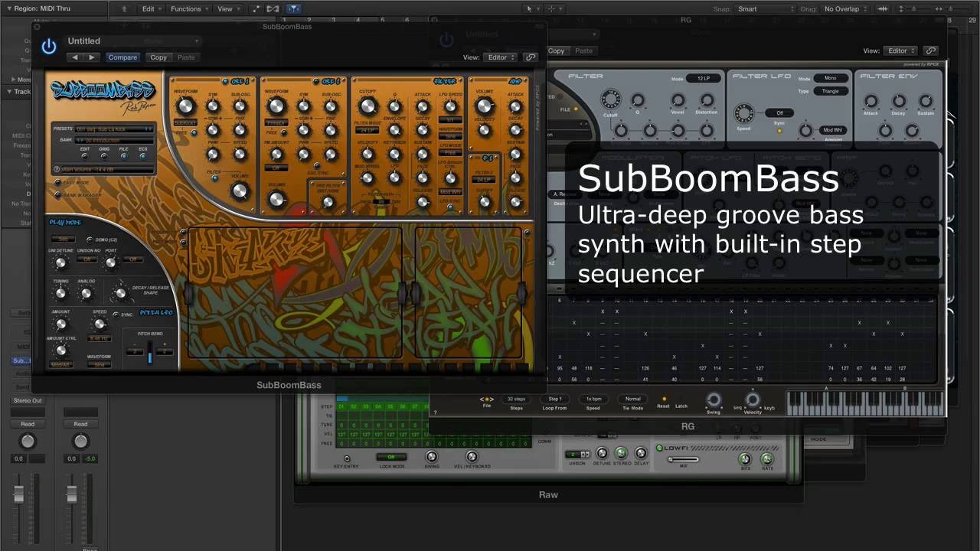
Task: Toggle the Reset LED in RG sequencer
Action: 664,399
